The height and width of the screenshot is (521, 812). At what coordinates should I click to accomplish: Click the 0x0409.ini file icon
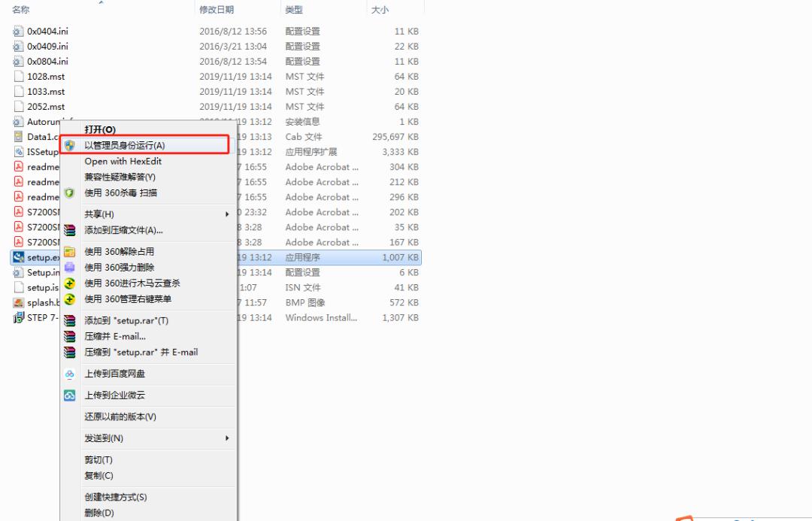pos(19,46)
